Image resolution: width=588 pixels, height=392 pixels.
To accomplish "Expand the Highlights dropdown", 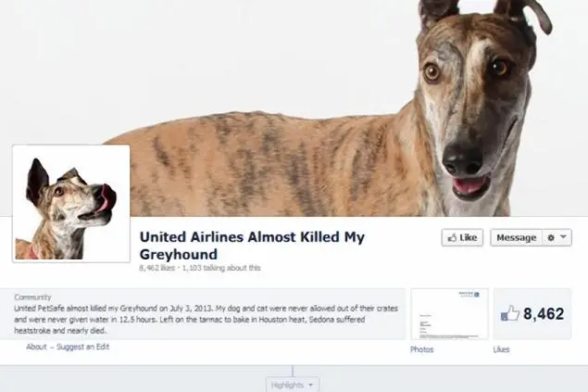I will coord(293,385).
